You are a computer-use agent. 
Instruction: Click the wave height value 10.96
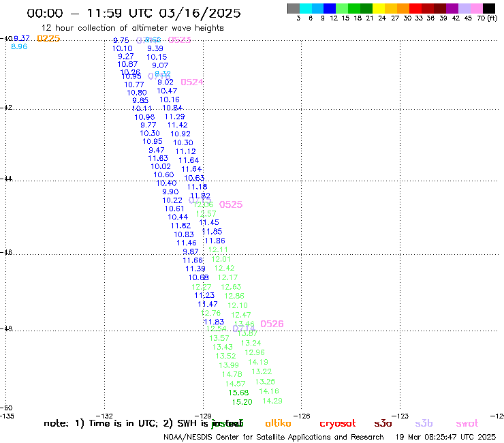(144, 117)
